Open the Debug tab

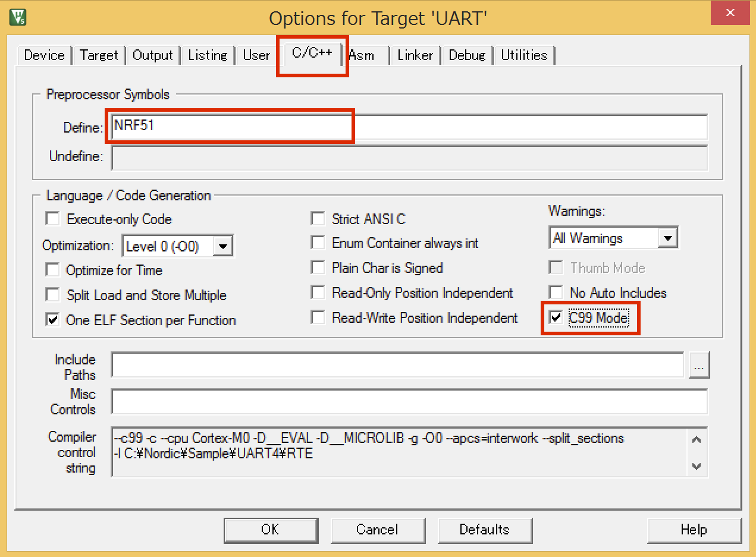pyautogui.click(x=467, y=55)
